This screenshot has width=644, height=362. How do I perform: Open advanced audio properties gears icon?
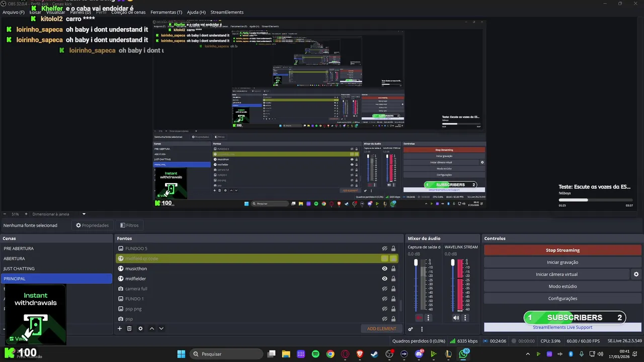pyautogui.click(x=411, y=329)
